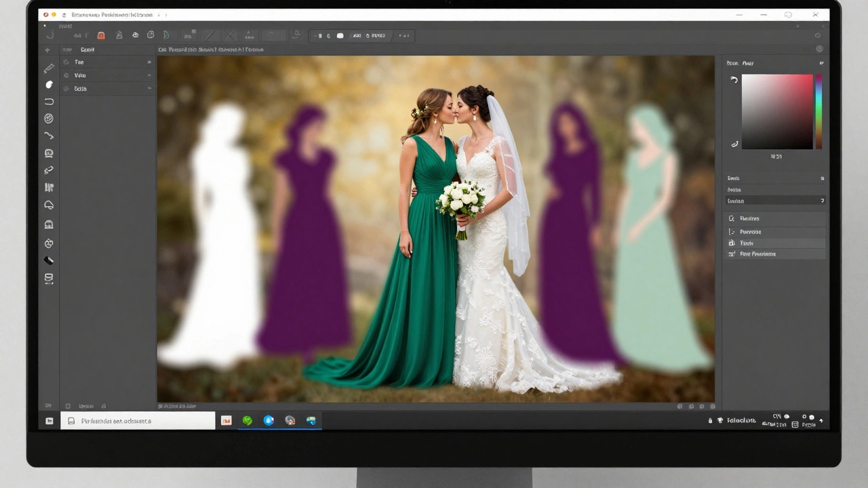Image resolution: width=868 pixels, height=488 pixels.
Task: Click the undo arrow above the color field
Action: tap(734, 79)
